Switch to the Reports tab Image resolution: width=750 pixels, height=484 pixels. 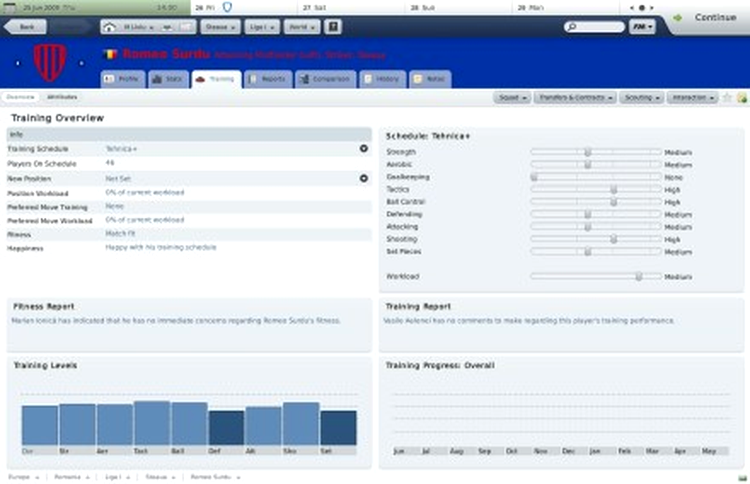[x=268, y=79]
